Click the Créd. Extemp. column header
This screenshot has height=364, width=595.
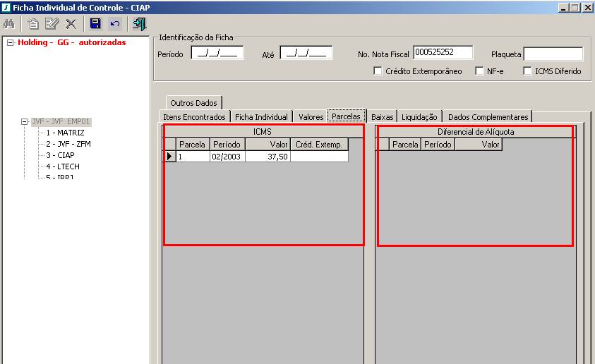(319, 145)
